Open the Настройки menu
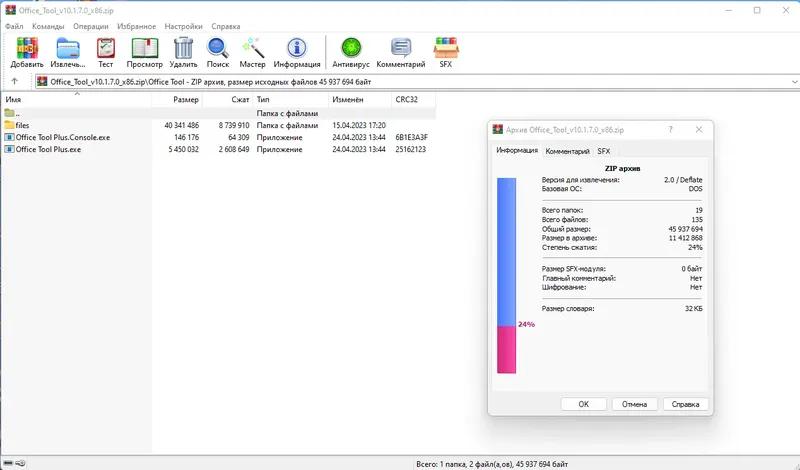 (183, 26)
